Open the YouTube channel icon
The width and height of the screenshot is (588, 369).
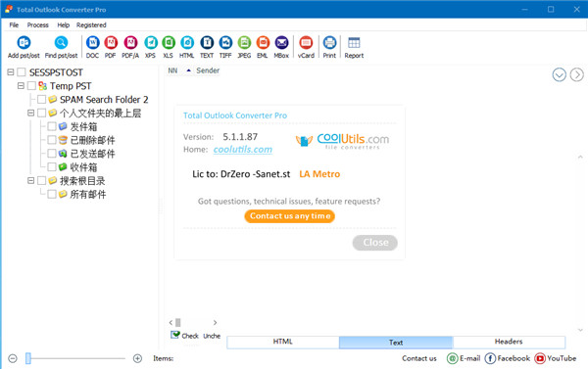pyautogui.click(x=540, y=358)
